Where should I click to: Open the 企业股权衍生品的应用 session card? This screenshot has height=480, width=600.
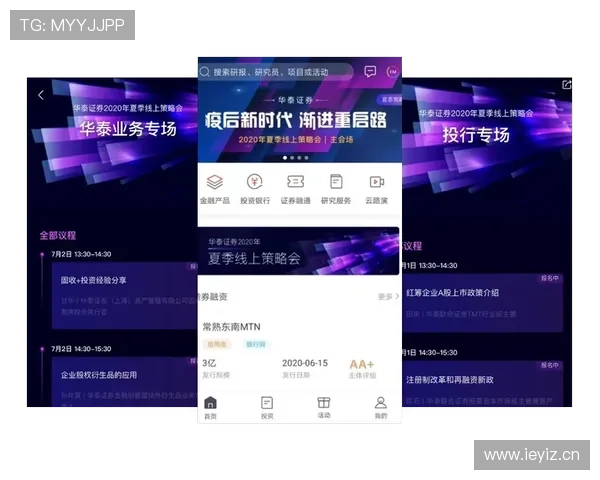pyautogui.click(x=125, y=382)
